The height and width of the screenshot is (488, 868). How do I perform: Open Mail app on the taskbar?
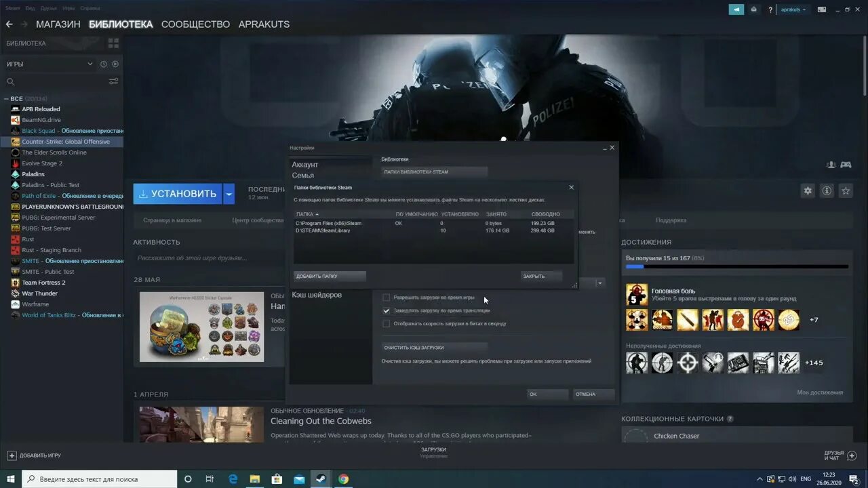click(299, 479)
